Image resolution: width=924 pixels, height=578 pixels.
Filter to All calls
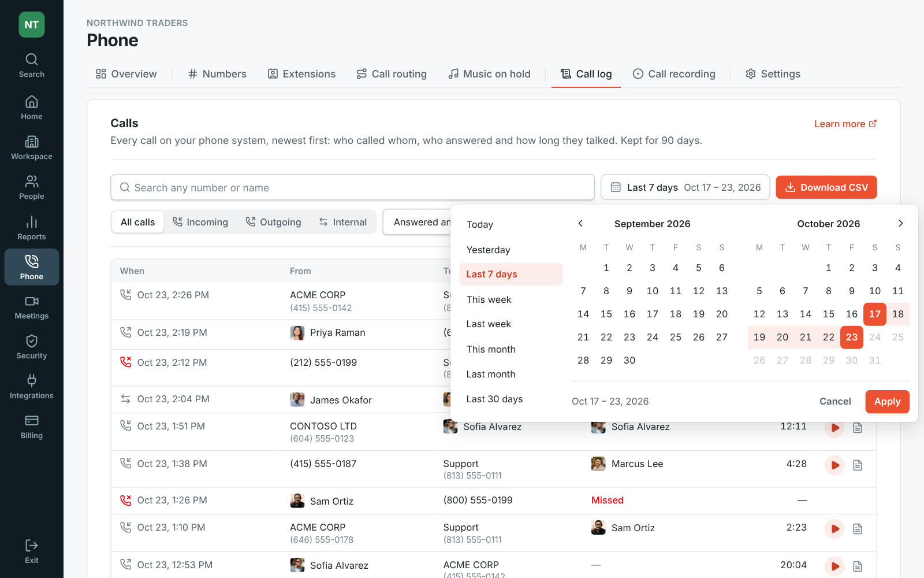tap(137, 222)
